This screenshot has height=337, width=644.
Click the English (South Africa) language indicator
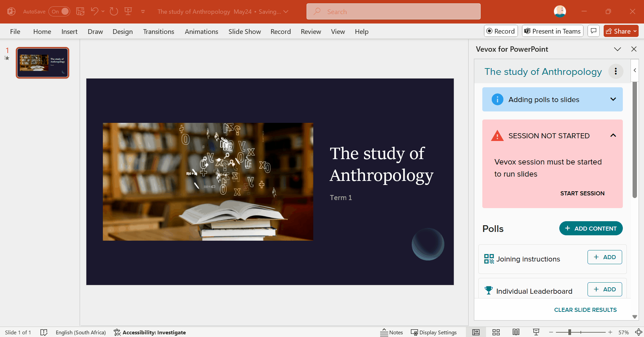81,332
